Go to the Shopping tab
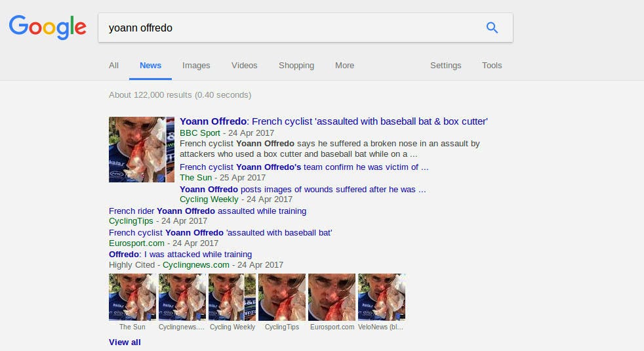 pos(296,66)
